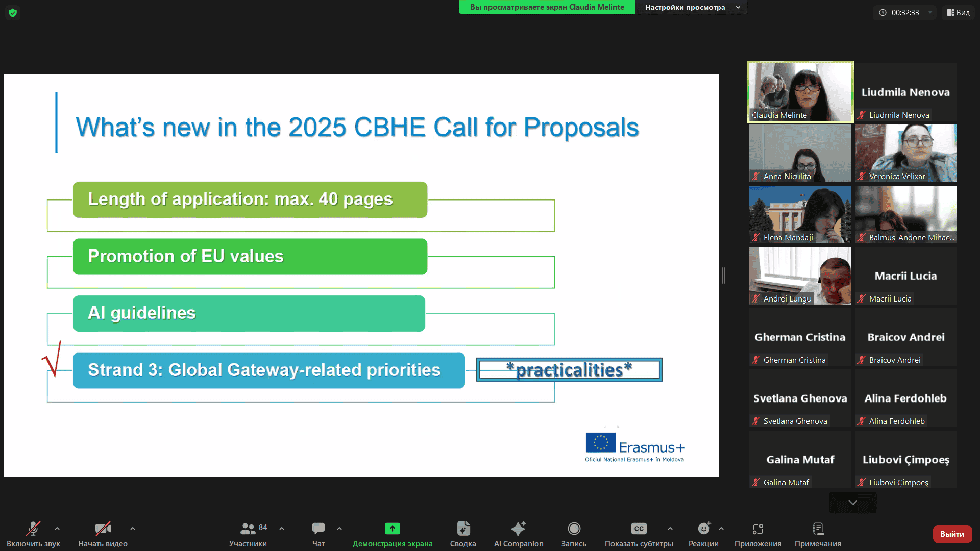The image size is (980, 551).
Task: Open the Reactions smiley icon
Action: tap(703, 529)
